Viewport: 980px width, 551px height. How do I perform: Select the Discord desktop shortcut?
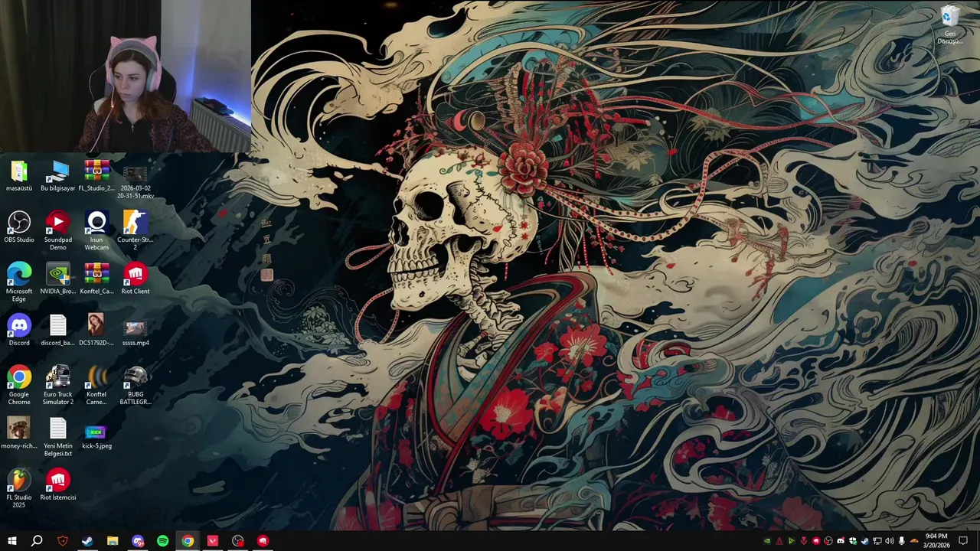(x=19, y=330)
